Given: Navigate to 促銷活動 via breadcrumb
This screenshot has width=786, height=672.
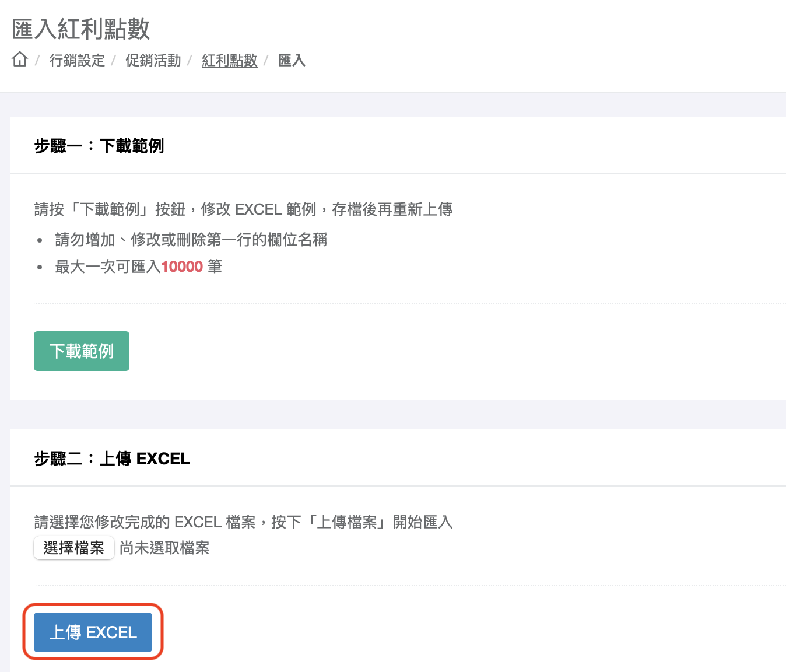Looking at the screenshot, I should [x=153, y=60].
